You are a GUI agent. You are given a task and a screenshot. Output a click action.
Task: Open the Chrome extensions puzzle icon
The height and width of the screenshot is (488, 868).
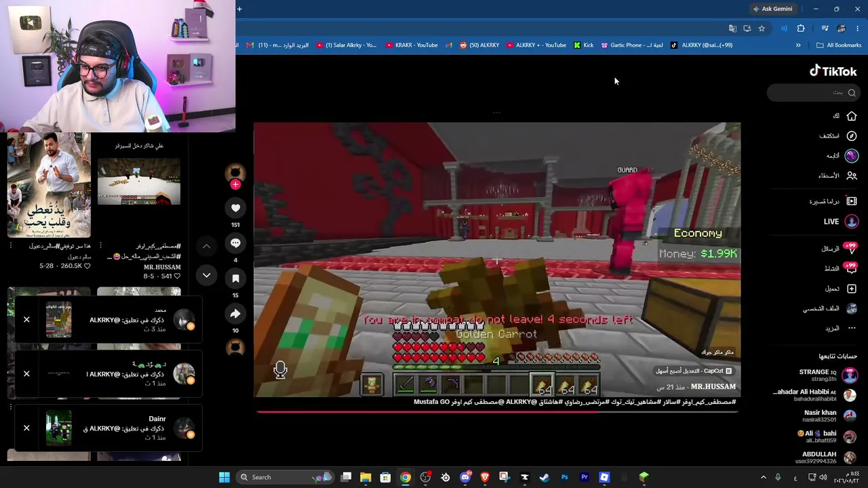click(x=801, y=28)
